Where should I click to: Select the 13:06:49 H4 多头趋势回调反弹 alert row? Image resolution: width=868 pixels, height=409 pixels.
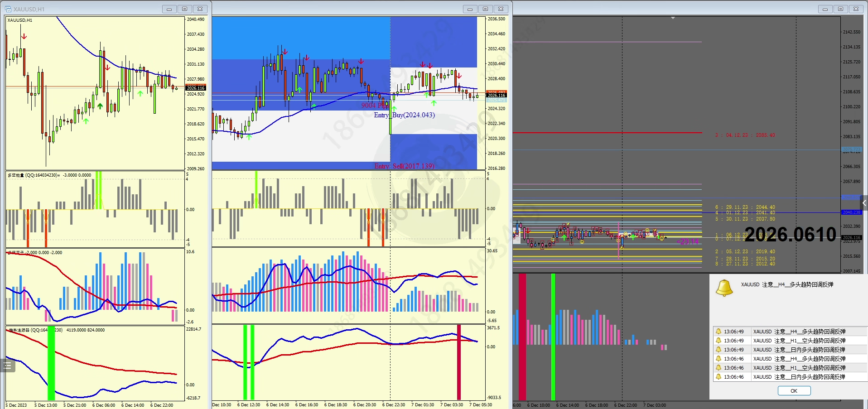(790, 332)
